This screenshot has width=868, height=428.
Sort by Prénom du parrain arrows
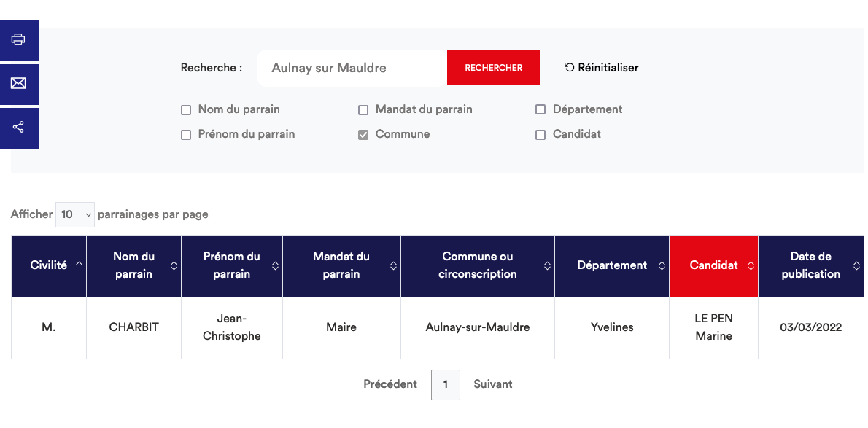click(275, 265)
